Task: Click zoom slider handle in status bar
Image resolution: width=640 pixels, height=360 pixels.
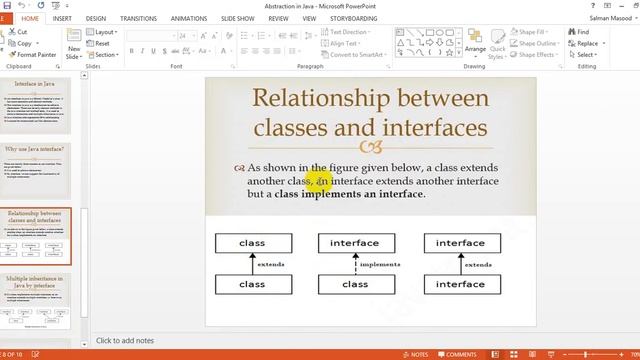Action: click(586, 354)
